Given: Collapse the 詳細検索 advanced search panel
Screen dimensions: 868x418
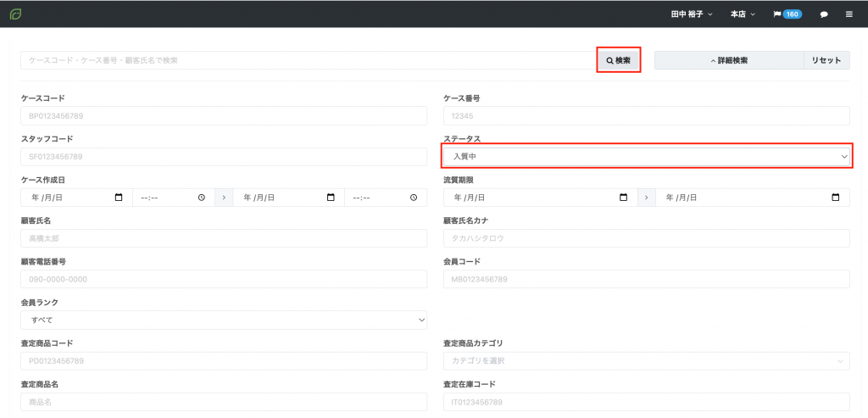Looking at the screenshot, I should [729, 60].
